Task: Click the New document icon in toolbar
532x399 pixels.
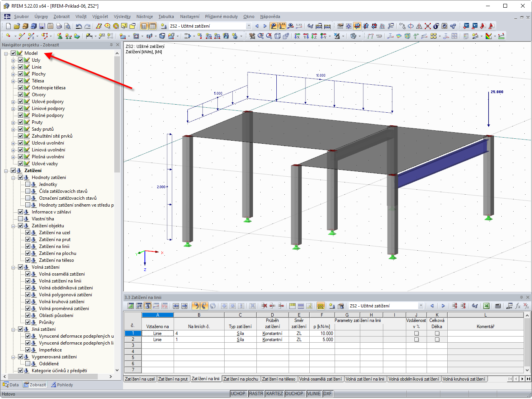Action: 8,26
